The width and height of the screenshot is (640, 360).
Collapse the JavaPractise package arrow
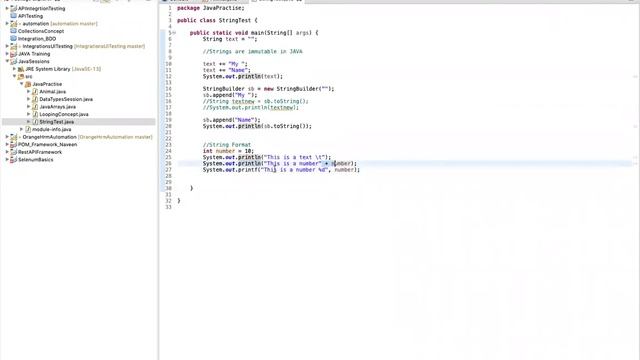click(x=22, y=84)
